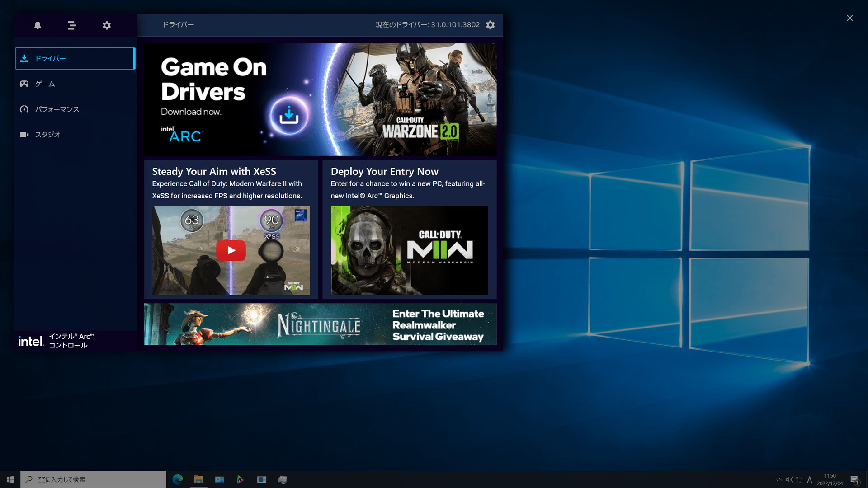Launch Microsoft Edge from the taskbar
This screenshot has width=868, height=488.
coord(178,479)
